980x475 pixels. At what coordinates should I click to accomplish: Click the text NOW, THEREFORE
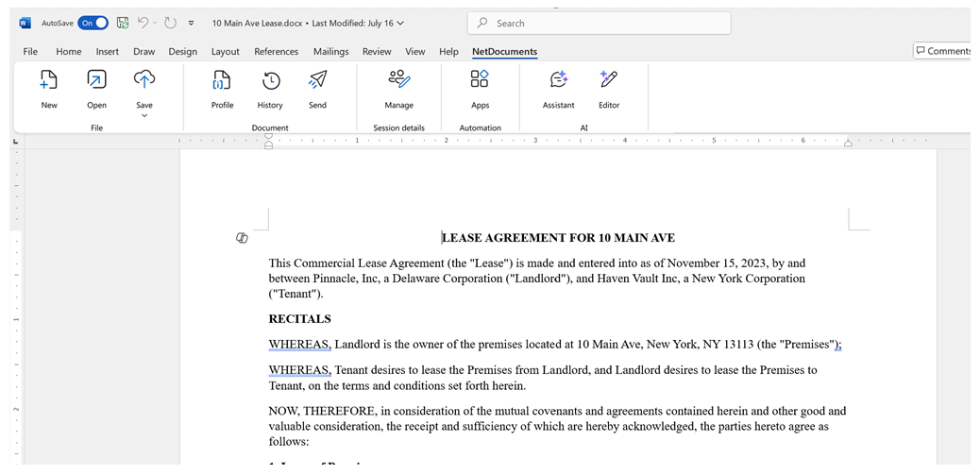pos(323,411)
